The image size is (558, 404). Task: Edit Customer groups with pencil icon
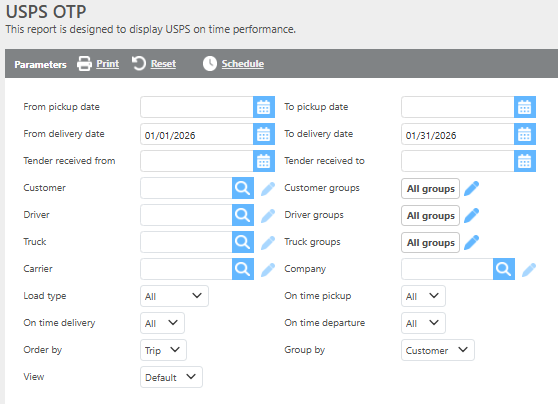coord(472,188)
